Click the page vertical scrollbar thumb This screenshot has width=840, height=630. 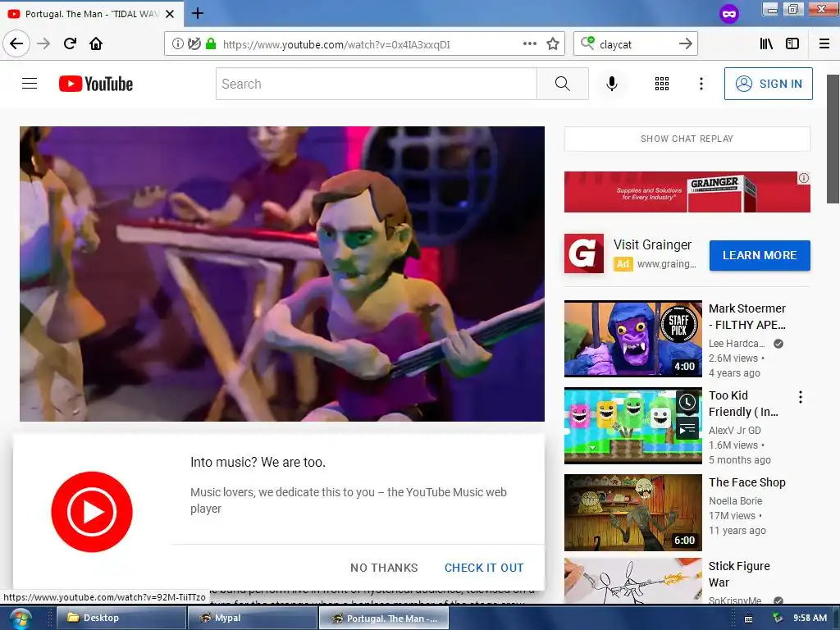click(x=833, y=139)
